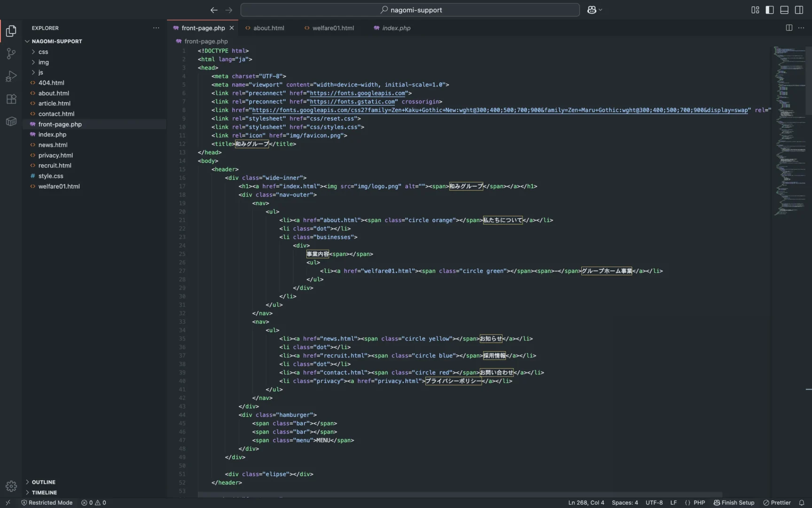Click the Explorer files icon

(x=11, y=31)
